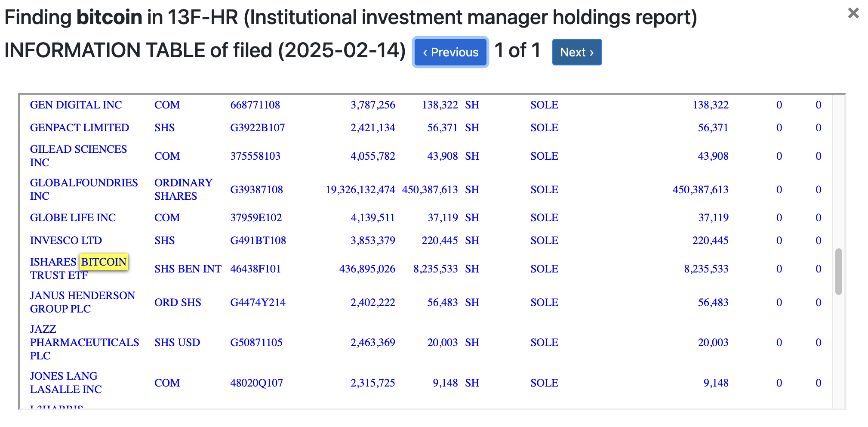This screenshot has height=427, width=868.
Task: Click the Next result button
Action: pyautogui.click(x=576, y=52)
